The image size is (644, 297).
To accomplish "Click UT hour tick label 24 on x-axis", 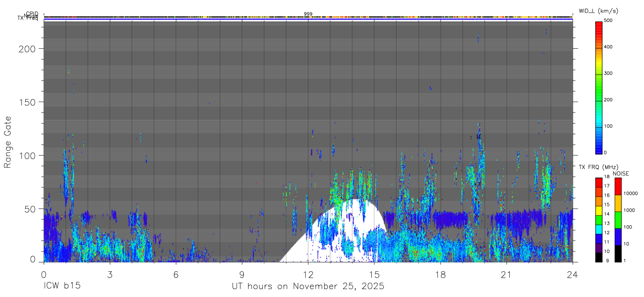I will (x=573, y=274).
